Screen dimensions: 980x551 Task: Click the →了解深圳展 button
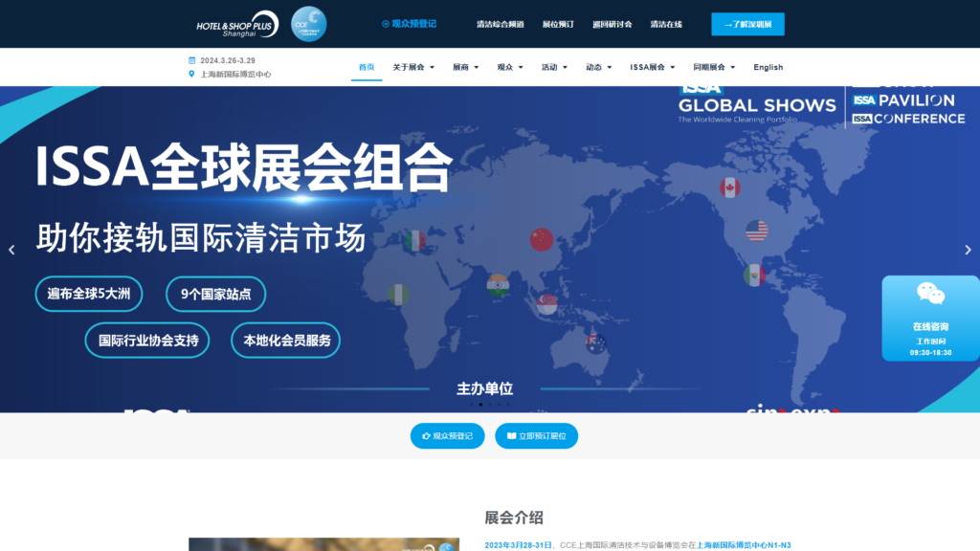747,24
